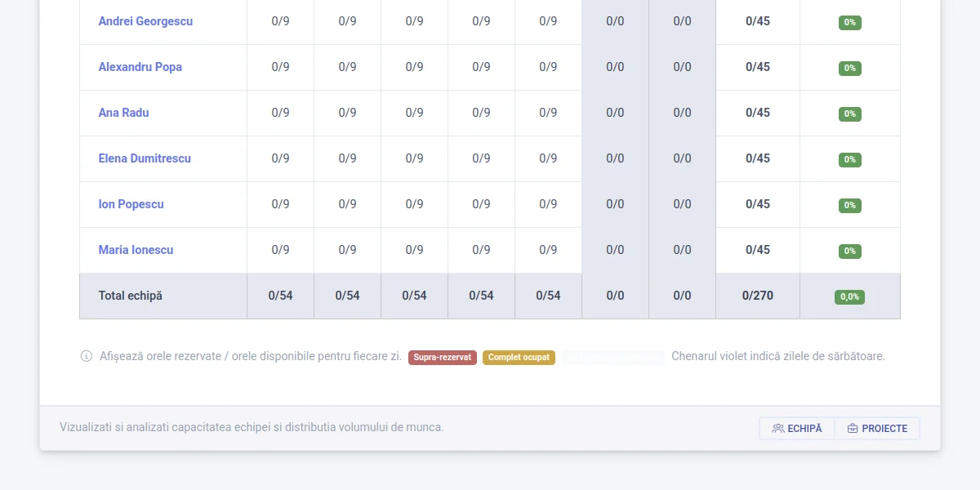980x490 pixels.
Task: Open Andrei Georgescu's profile link
Action: pos(145,21)
